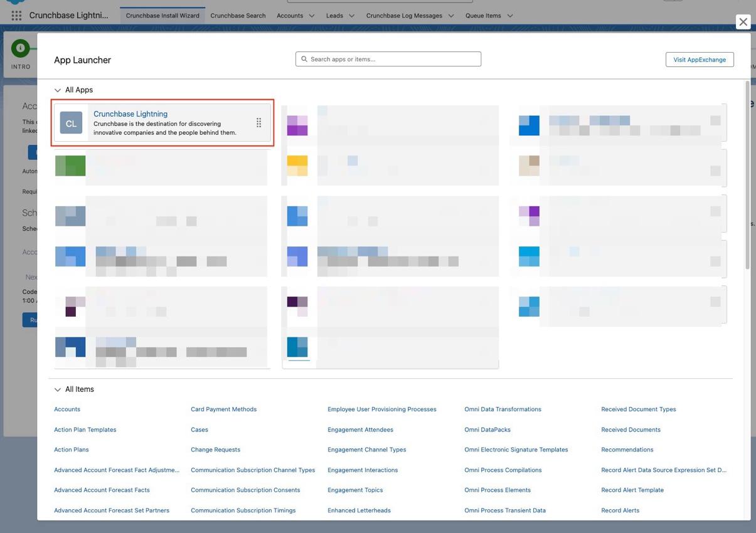Screen dimensions: 756x533
Task: Open Communication Subscription Consents
Action: point(245,490)
